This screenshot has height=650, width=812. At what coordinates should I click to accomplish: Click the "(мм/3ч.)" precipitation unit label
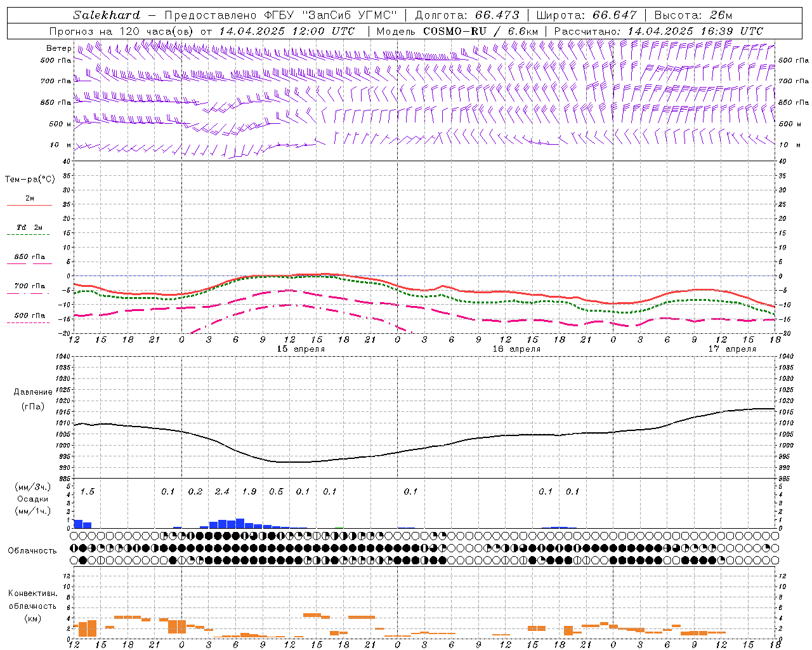coord(32,487)
